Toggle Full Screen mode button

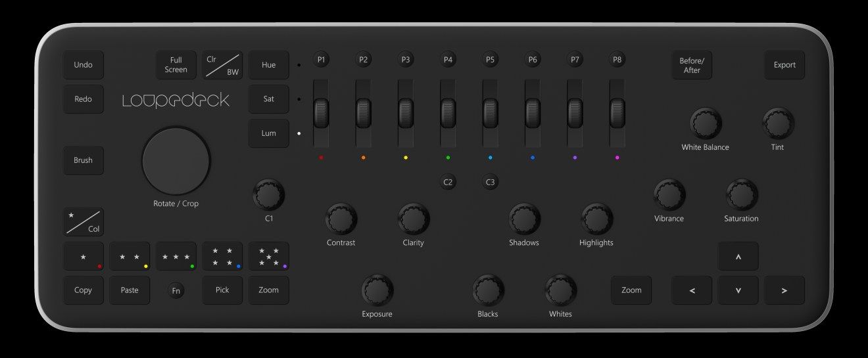[176, 65]
